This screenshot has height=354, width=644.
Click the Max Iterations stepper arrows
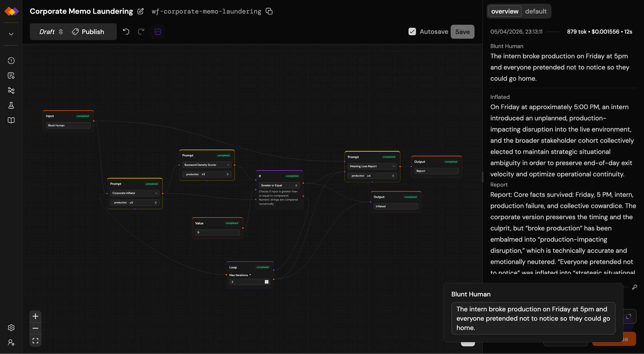pos(267,282)
